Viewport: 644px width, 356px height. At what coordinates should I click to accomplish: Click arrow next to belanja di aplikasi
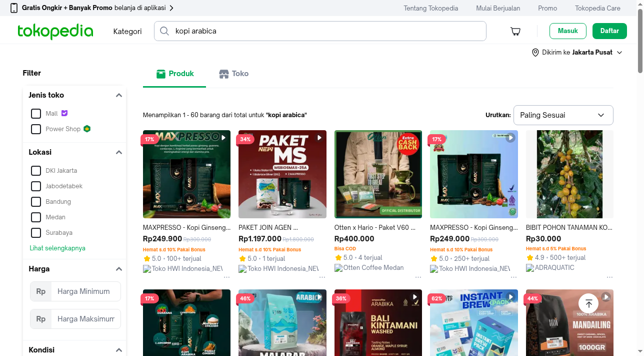click(171, 8)
